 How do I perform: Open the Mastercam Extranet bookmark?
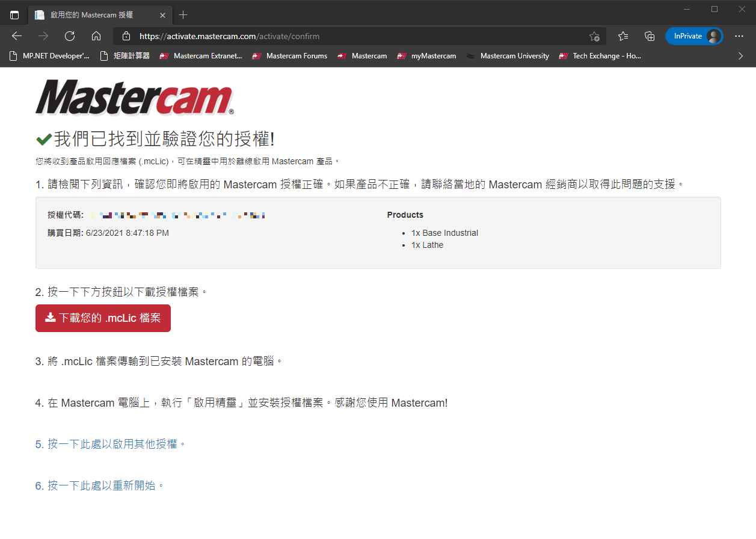pyautogui.click(x=201, y=56)
